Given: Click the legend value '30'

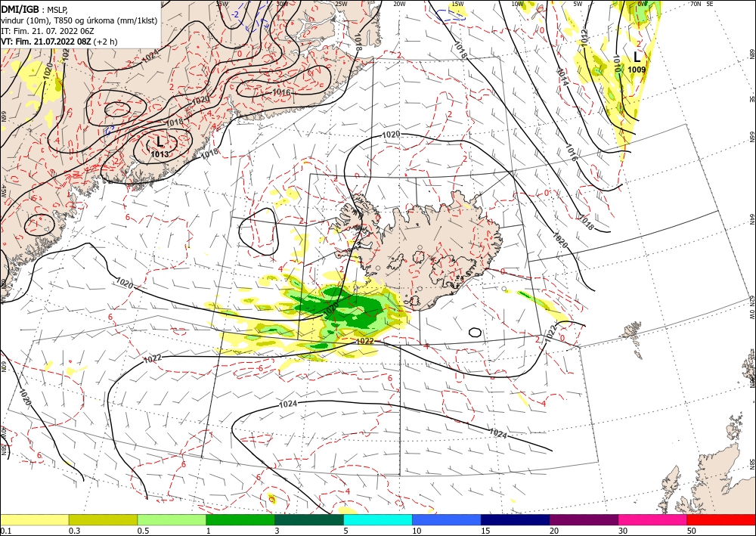Looking at the screenshot, I should tap(623, 531).
